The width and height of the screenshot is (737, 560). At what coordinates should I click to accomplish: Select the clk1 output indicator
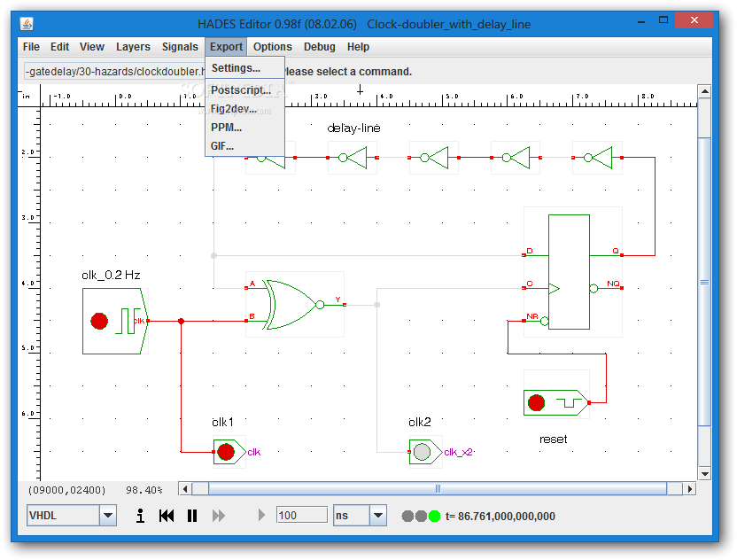coord(229,452)
